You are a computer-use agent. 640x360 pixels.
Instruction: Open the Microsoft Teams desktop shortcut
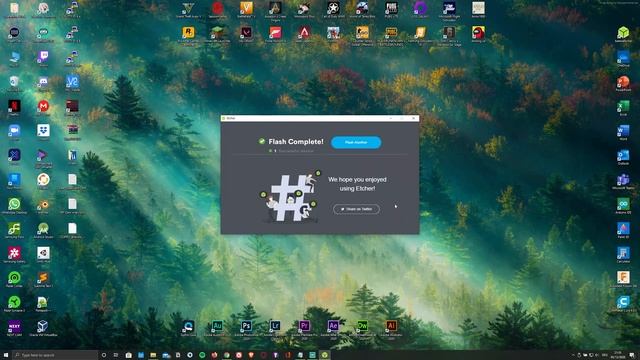(x=623, y=181)
